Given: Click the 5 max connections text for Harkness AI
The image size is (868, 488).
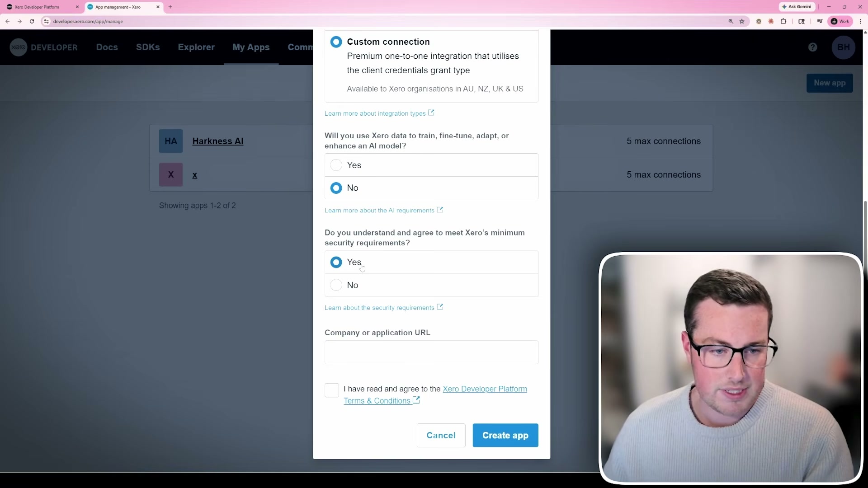Looking at the screenshot, I should point(664,141).
